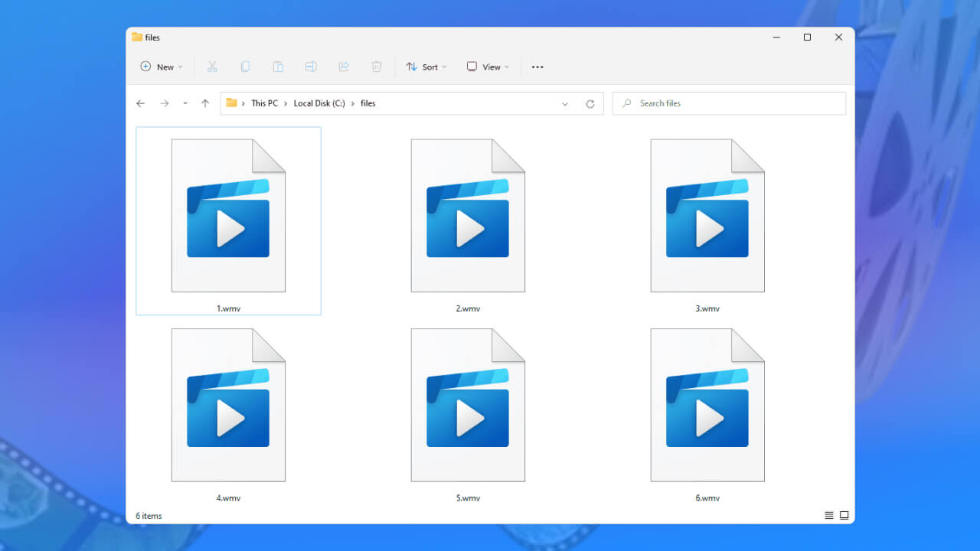The image size is (980, 551).
Task: Expand chevron before This PC breadcrumb
Action: [x=243, y=103]
